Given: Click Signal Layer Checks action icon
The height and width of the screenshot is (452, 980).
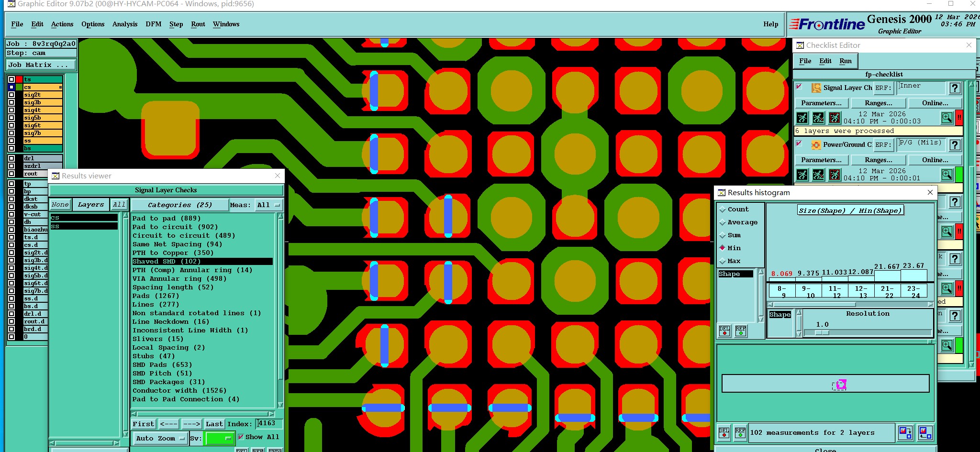Looking at the screenshot, I should 816,88.
